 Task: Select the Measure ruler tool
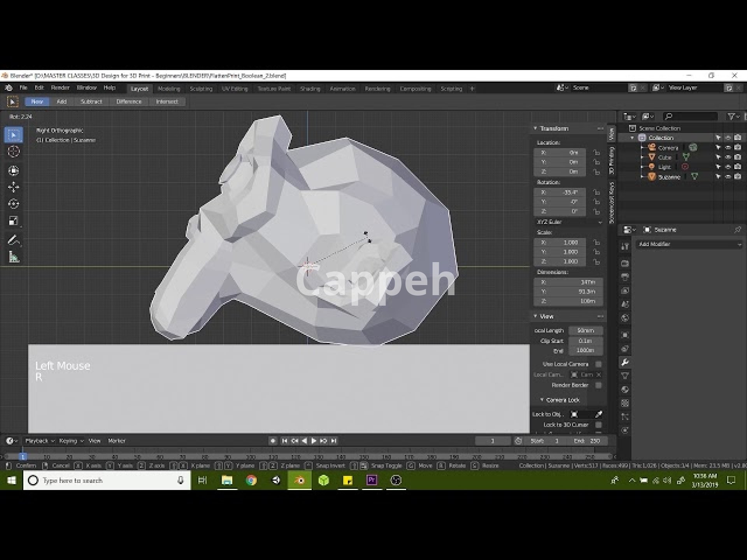pos(14,257)
